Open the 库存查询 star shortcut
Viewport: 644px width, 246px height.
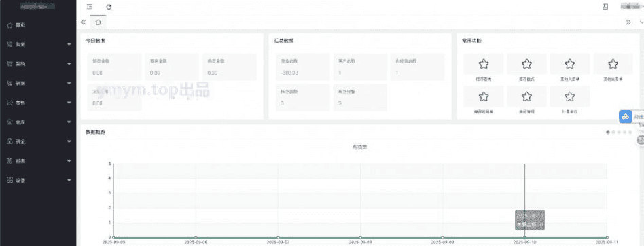tap(484, 64)
